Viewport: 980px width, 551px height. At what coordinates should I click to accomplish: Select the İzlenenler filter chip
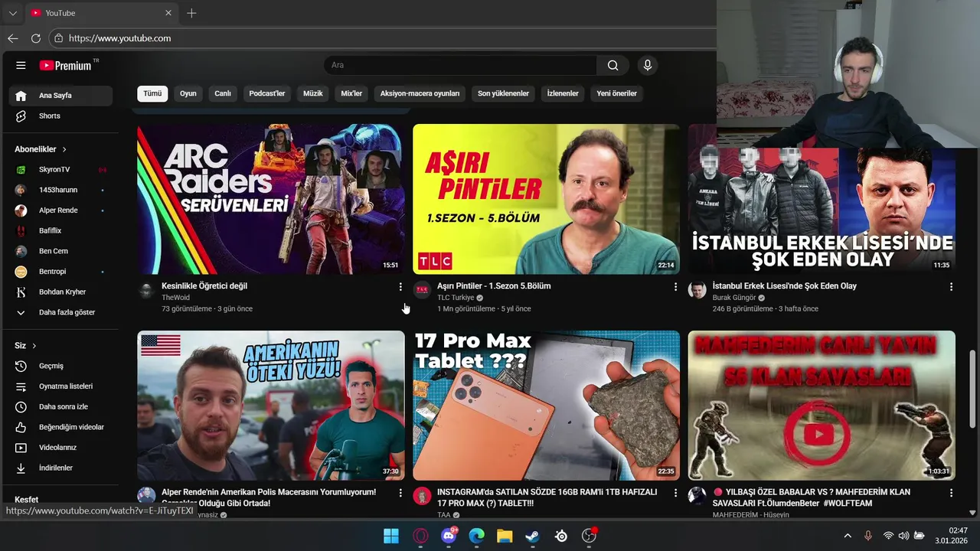(563, 93)
